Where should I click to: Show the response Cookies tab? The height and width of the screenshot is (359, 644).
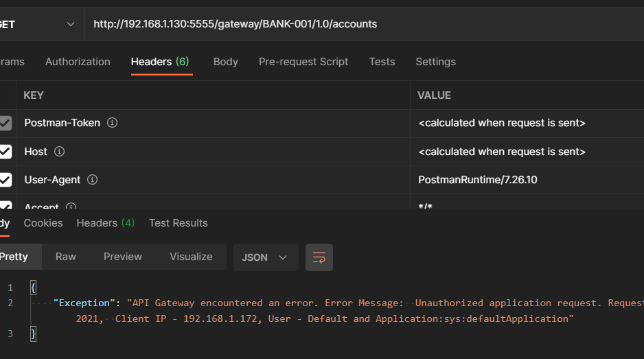tap(43, 223)
